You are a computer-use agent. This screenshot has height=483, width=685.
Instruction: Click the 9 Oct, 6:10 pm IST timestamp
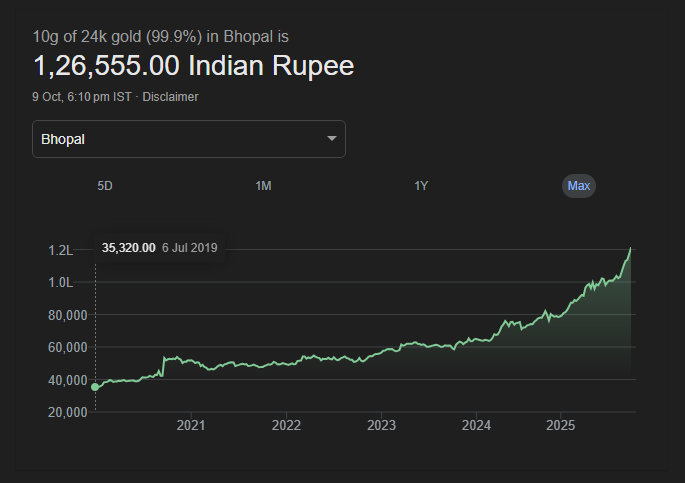point(82,97)
